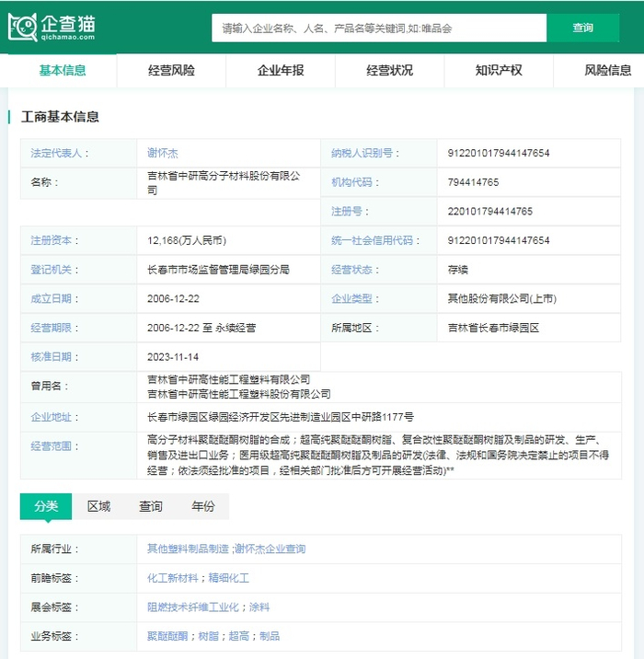The width and height of the screenshot is (644, 659).
Task: Switch to the 年份 sub-tab
Action: tap(203, 507)
